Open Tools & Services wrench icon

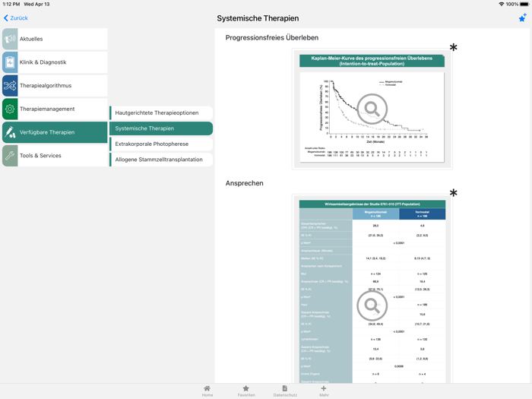click(10, 156)
